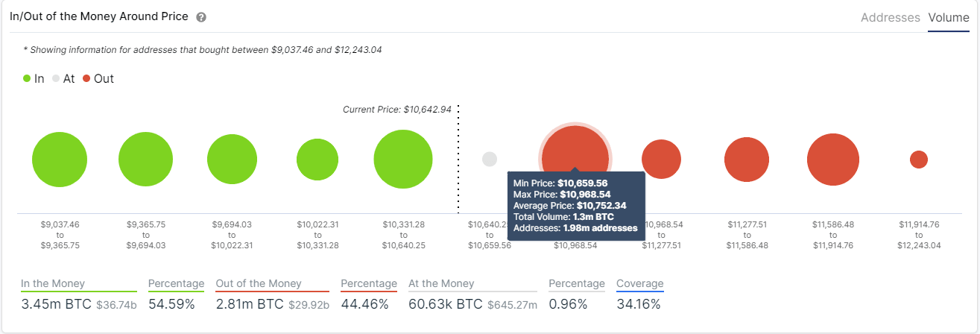Toggle the gray At legend item

point(63,78)
